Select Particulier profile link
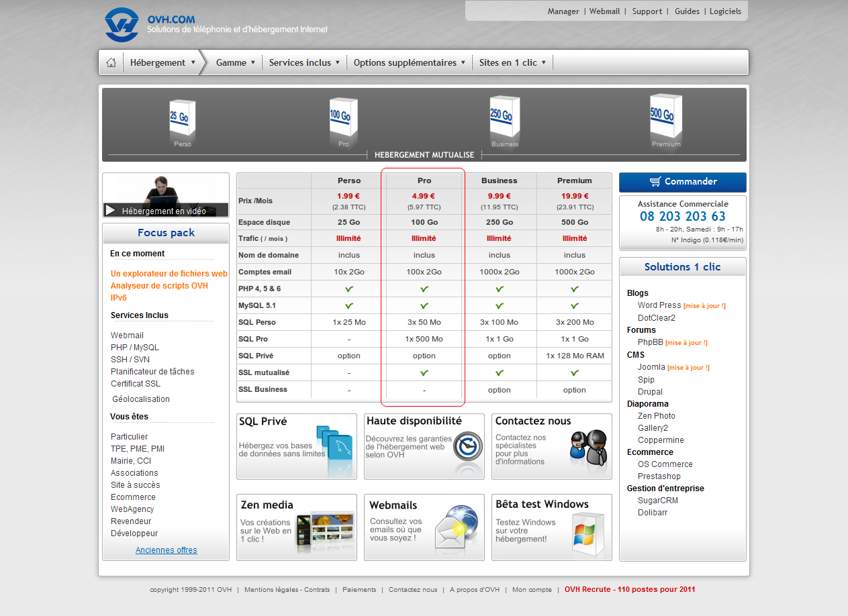Image resolution: width=848 pixels, height=616 pixels. pos(130,437)
